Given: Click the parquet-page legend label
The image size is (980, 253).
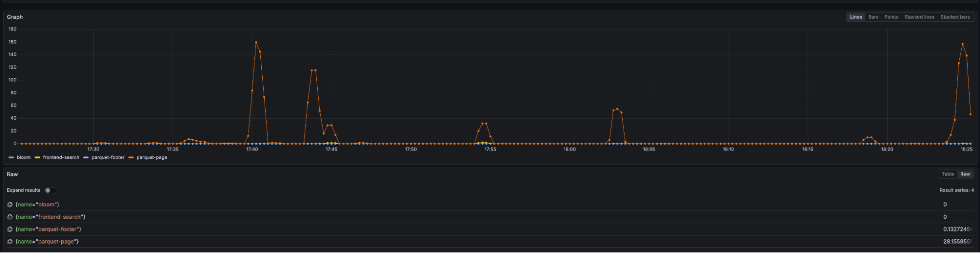Looking at the screenshot, I should [x=151, y=157].
